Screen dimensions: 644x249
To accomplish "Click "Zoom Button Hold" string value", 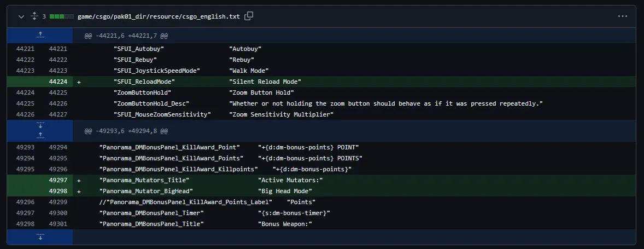I will [x=262, y=92].
